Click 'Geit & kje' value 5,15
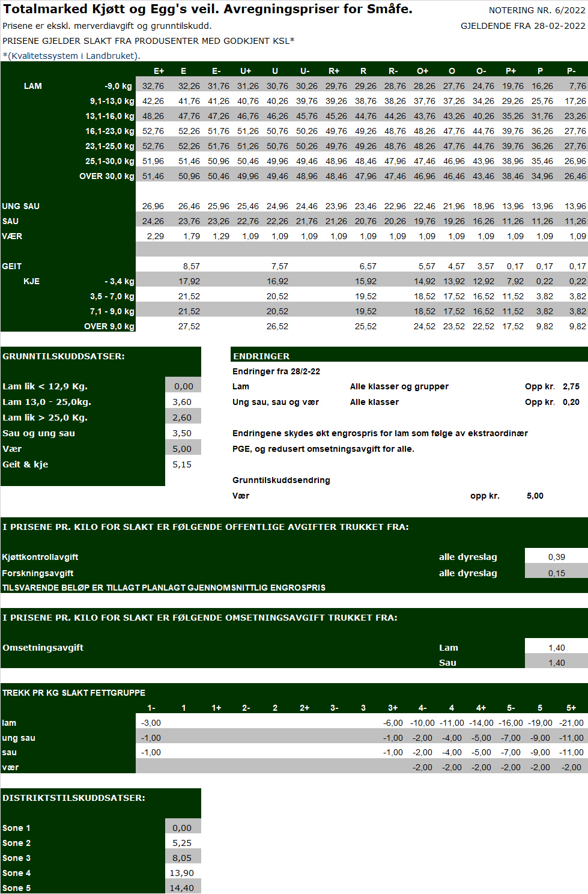This screenshot has height=894, width=588. pos(182,464)
